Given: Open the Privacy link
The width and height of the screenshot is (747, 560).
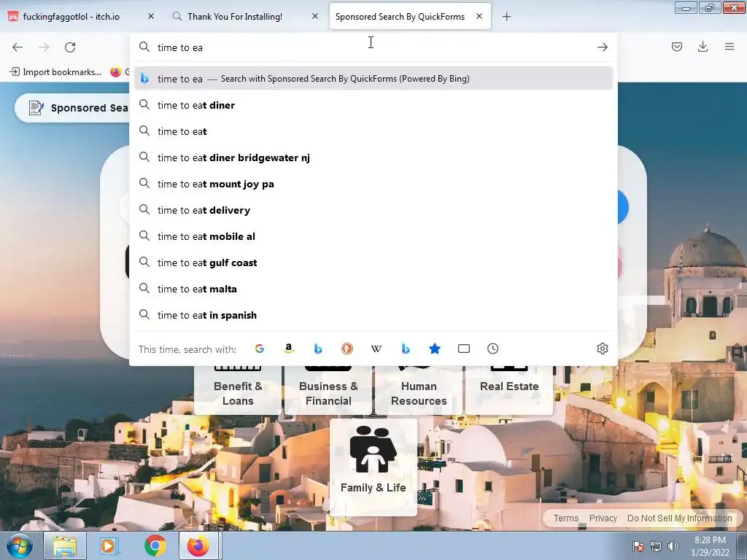Looking at the screenshot, I should coord(603,518).
